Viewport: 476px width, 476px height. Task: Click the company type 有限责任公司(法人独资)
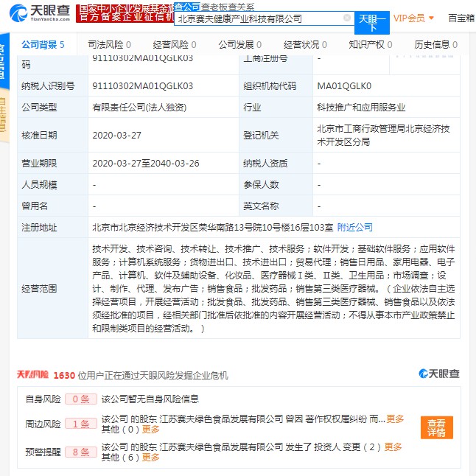coord(139,107)
